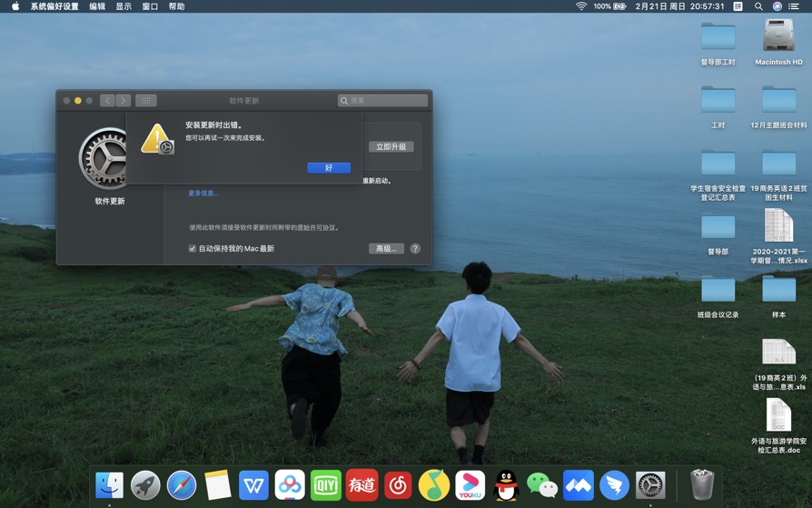
Task: Uncheck 自动保持我的 Mac 最新 checkbox
Action: click(193, 248)
